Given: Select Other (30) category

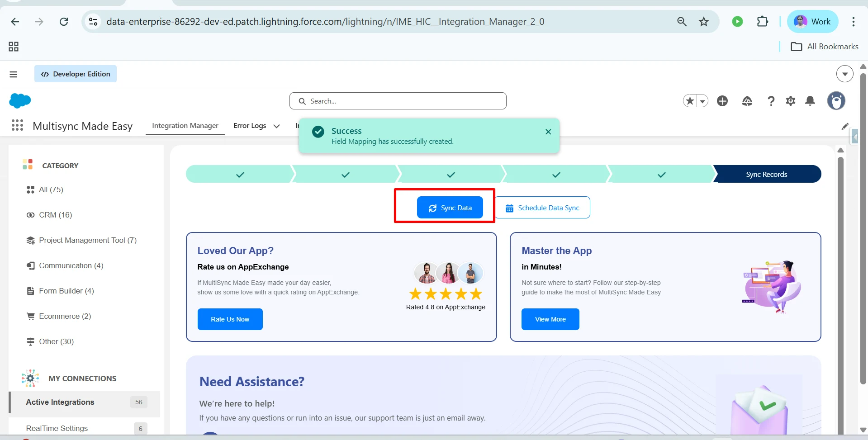Looking at the screenshot, I should pos(50,341).
